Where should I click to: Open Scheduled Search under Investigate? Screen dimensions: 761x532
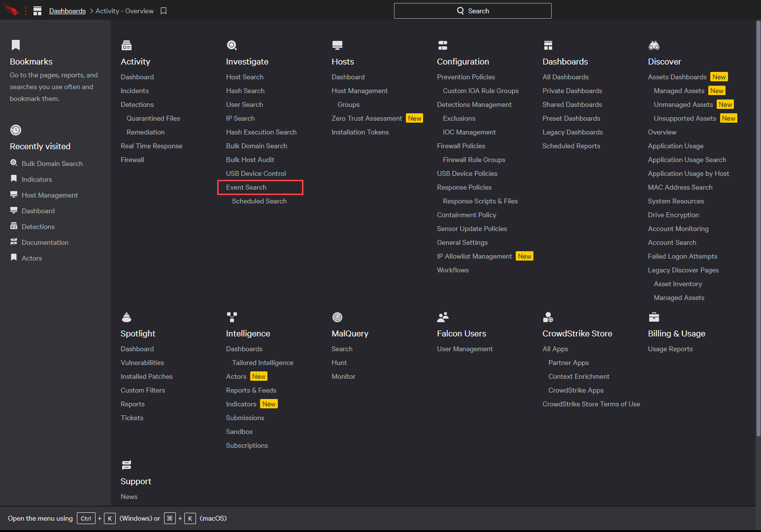(x=259, y=201)
